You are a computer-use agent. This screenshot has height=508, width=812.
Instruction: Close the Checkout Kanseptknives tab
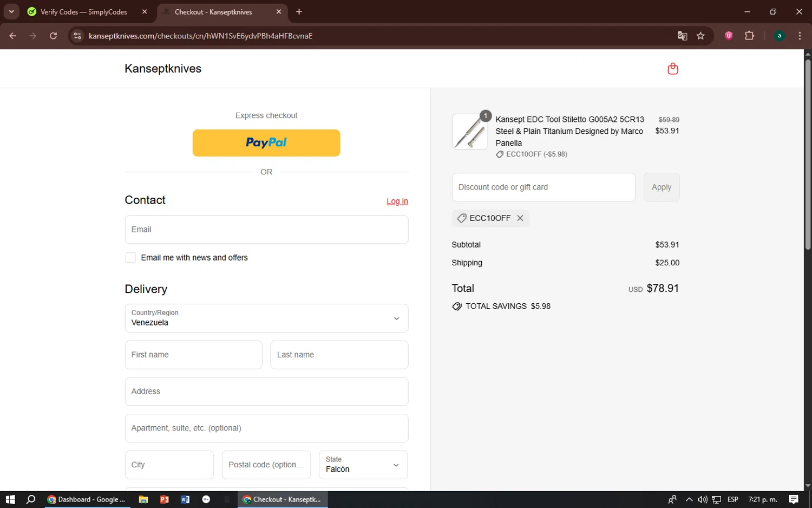tap(279, 12)
